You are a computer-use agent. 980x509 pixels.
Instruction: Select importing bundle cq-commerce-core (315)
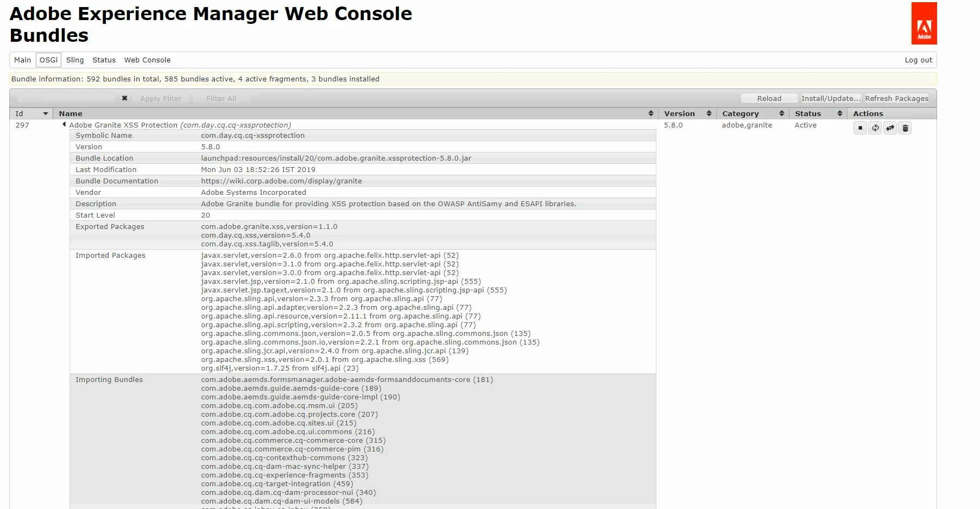[x=293, y=440]
